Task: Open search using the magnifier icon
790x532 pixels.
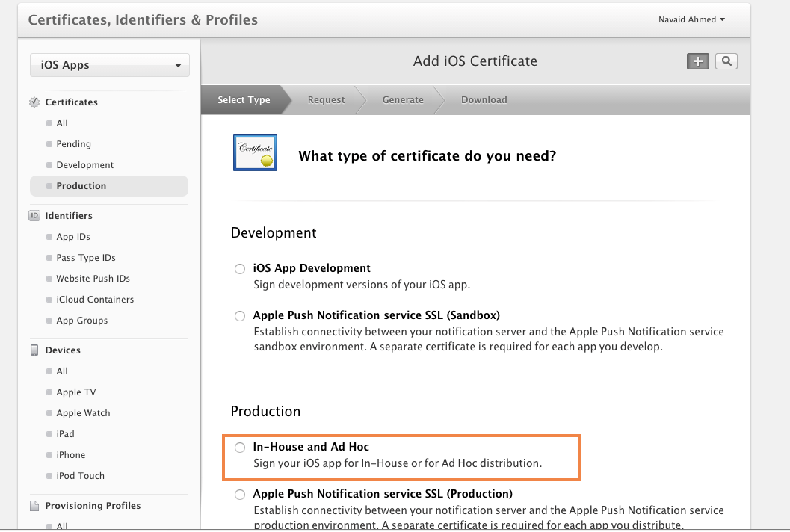Action: (726, 61)
